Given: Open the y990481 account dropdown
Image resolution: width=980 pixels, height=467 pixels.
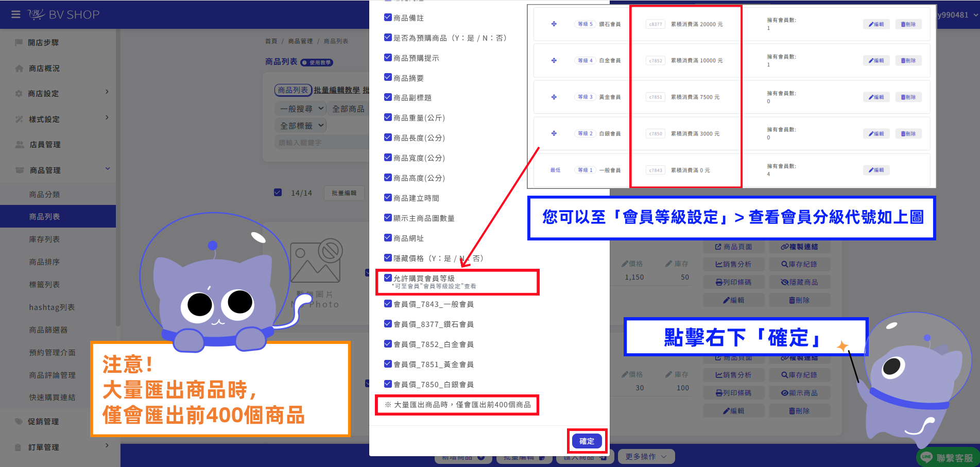Looking at the screenshot, I should pos(958,15).
